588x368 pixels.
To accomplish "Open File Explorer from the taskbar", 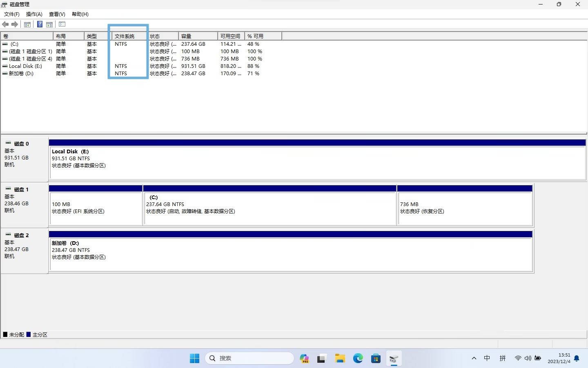I will click(x=340, y=359).
